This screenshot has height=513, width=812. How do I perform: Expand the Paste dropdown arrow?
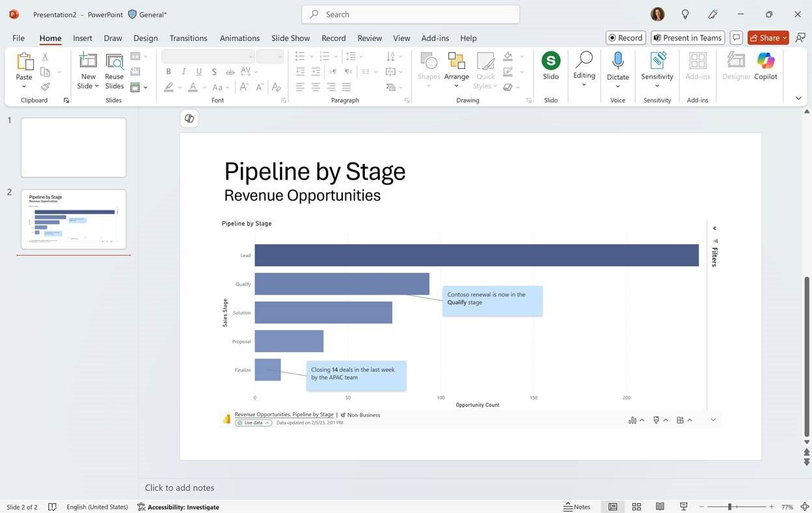pos(24,87)
